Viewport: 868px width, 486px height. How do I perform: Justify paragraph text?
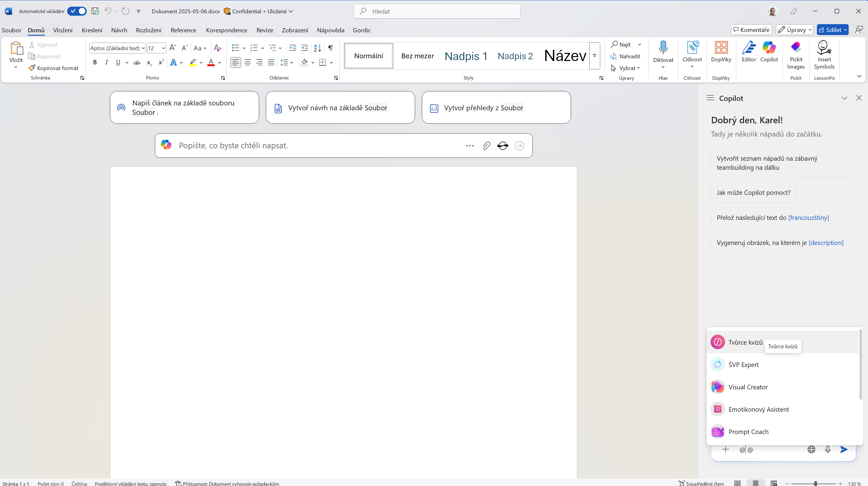tap(271, 62)
